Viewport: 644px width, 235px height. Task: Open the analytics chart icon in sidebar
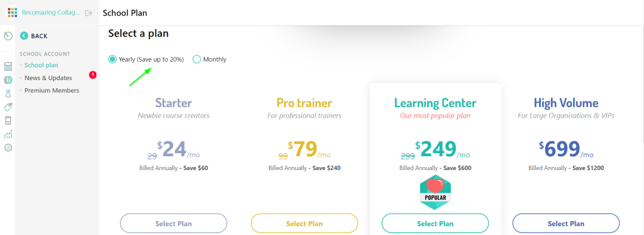(x=8, y=134)
